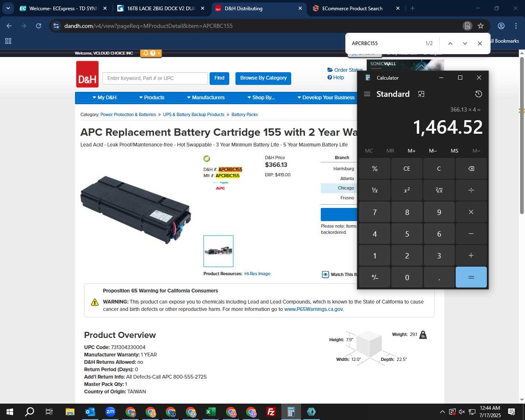Click the plus key in Calculator

(471, 256)
